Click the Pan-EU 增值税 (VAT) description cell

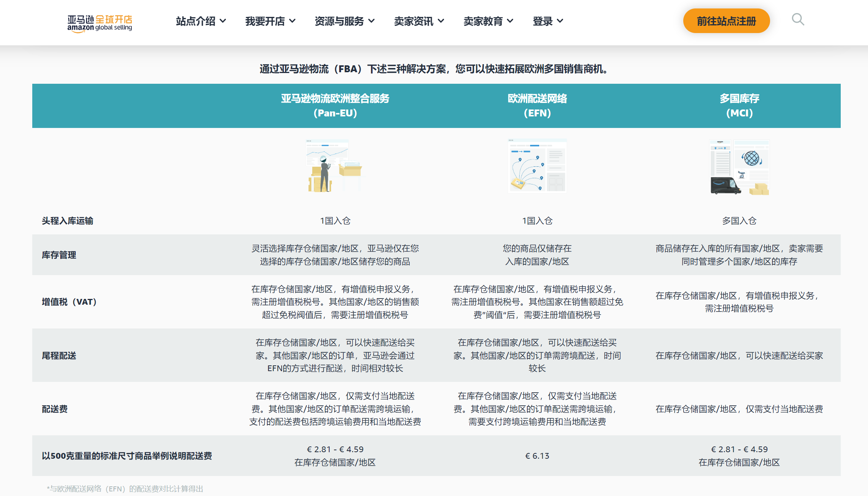tap(335, 302)
